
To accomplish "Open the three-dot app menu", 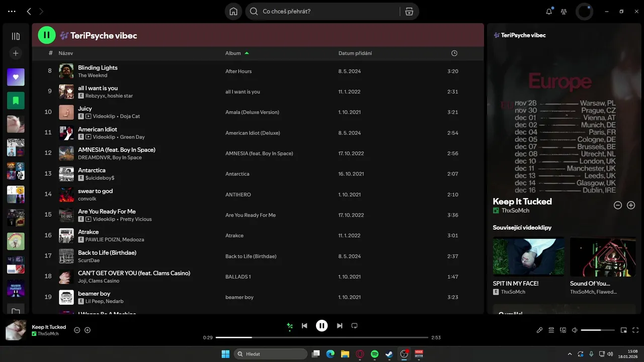I will (12, 11).
